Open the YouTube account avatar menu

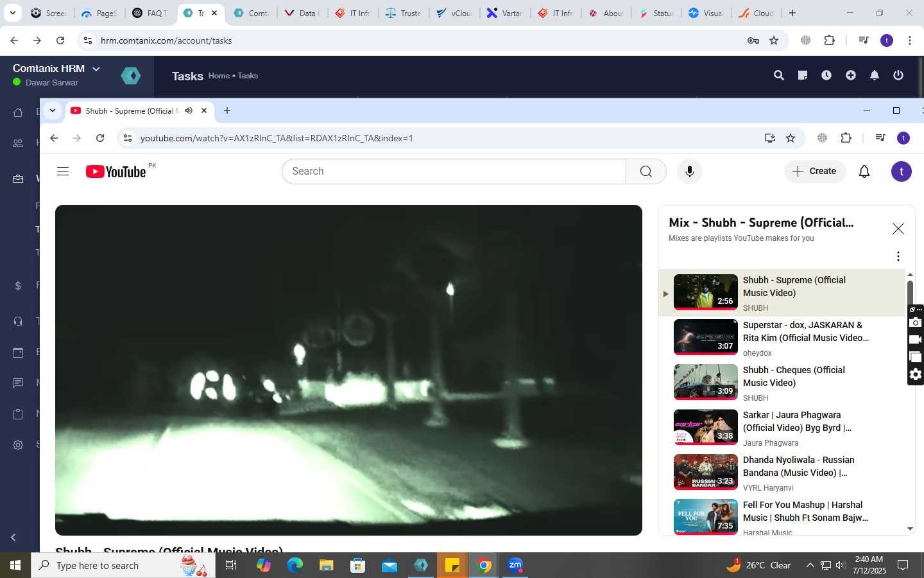(x=902, y=171)
